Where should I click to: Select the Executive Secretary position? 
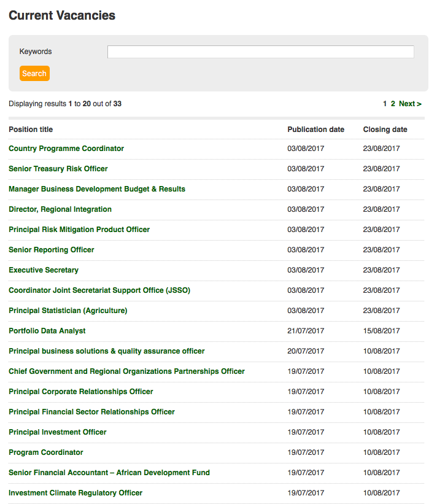[x=44, y=270]
